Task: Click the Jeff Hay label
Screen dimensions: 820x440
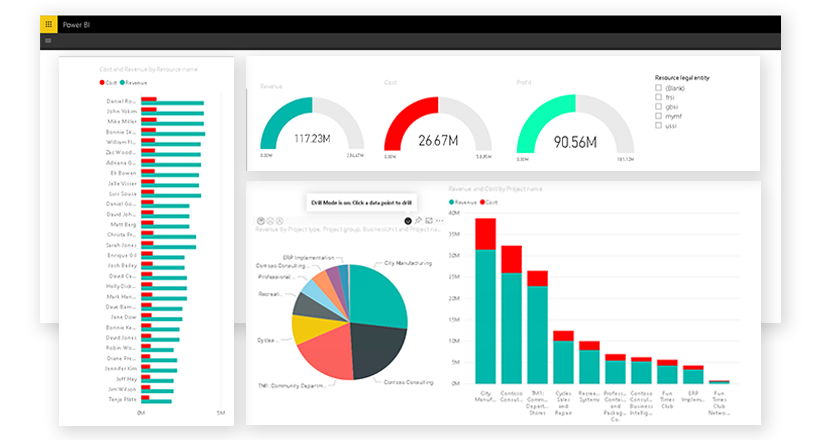Action: 126,379
